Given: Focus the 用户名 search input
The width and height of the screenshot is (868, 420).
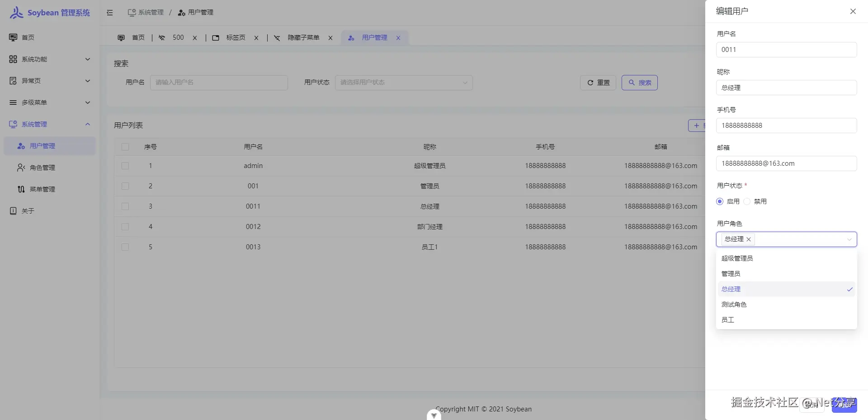Looking at the screenshot, I should click(219, 83).
